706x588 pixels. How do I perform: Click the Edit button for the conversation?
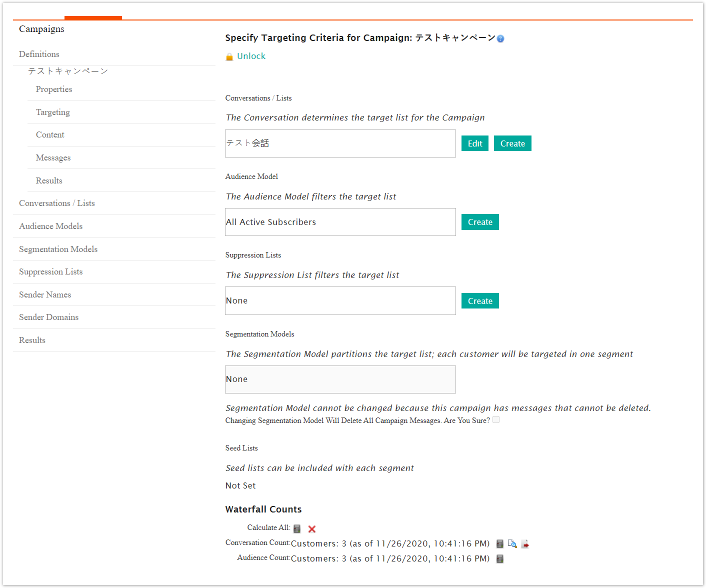tap(474, 143)
